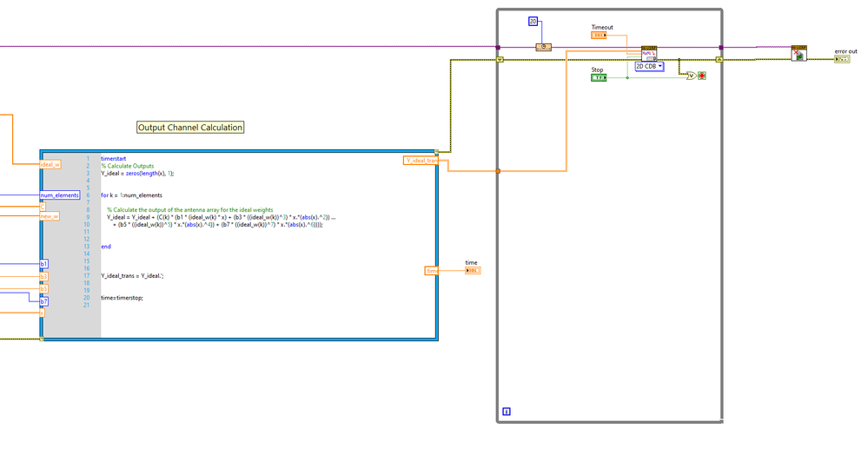Image resolution: width=868 pixels, height=455 pixels.
Task: Click the OR logic gate
Action: [691, 76]
